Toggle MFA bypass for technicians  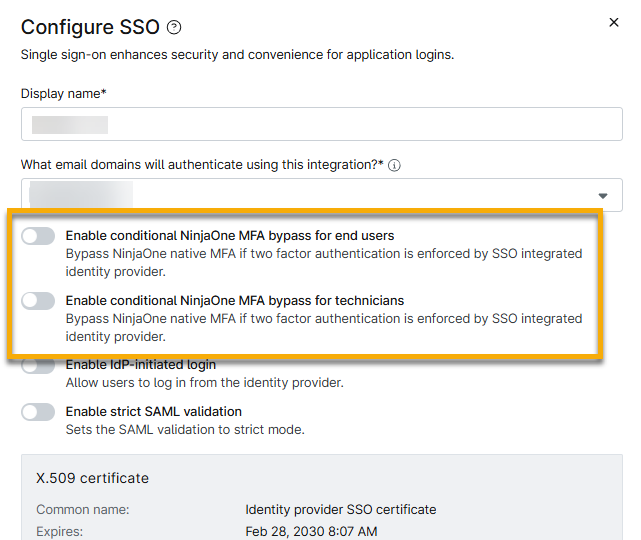pos(38,301)
